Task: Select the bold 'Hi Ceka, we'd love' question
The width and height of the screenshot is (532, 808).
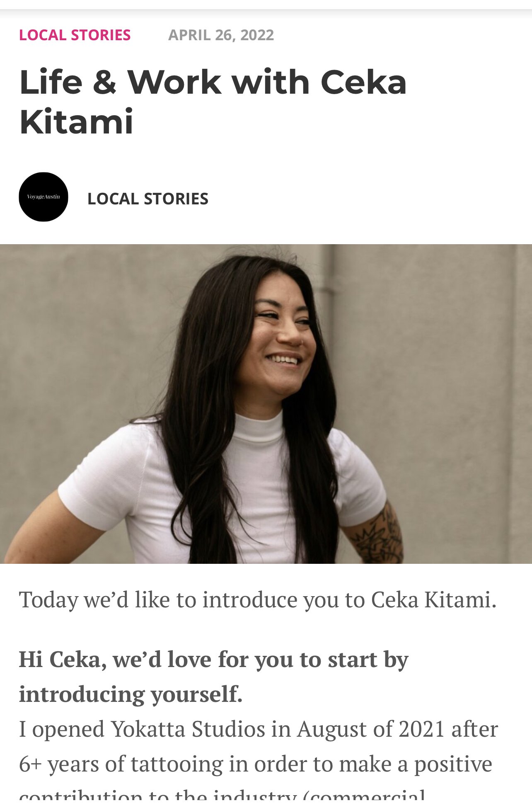Action: (213, 659)
